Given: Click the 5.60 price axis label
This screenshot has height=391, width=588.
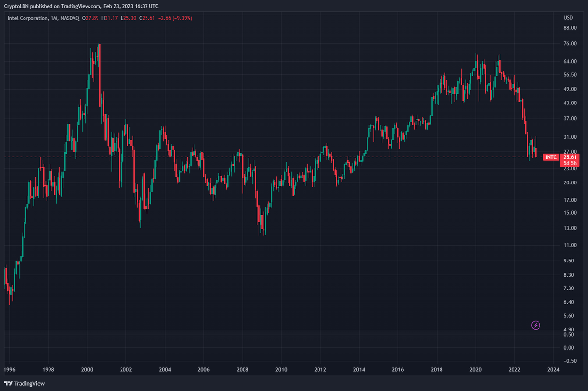Looking at the screenshot, I should click(568, 316).
